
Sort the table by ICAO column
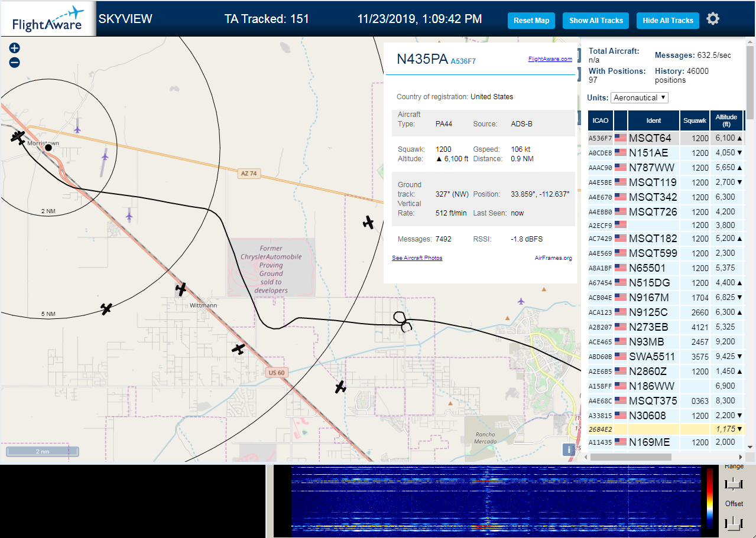[x=601, y=120]
